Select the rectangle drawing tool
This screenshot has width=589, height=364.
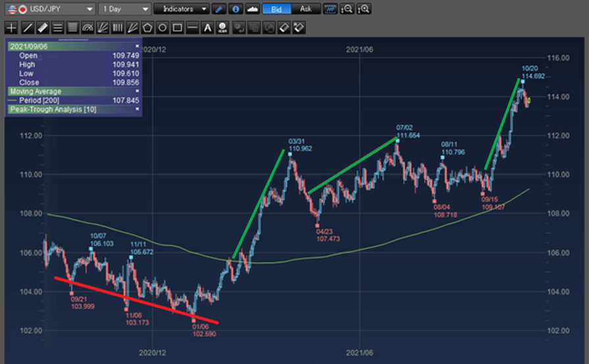[177, 28]
